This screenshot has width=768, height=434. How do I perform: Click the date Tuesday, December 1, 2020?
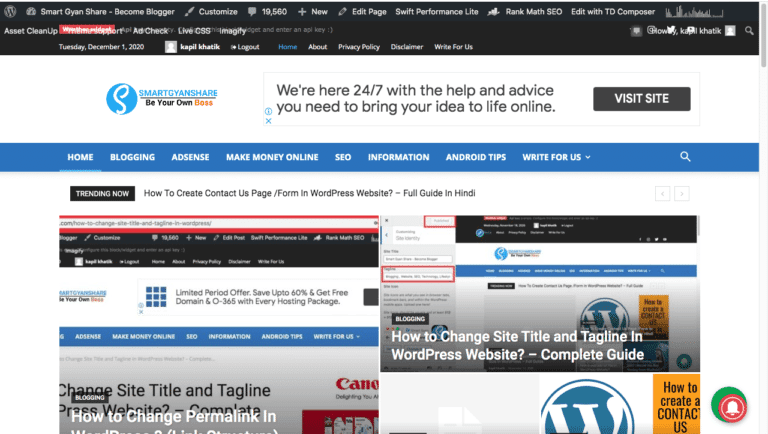coord(101,47)
